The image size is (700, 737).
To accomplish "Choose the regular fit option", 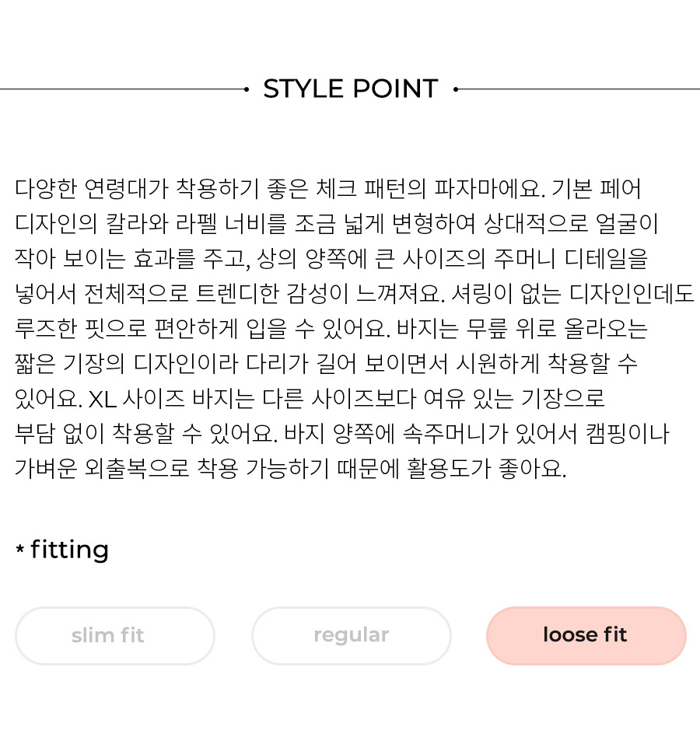I will point(352,635).
